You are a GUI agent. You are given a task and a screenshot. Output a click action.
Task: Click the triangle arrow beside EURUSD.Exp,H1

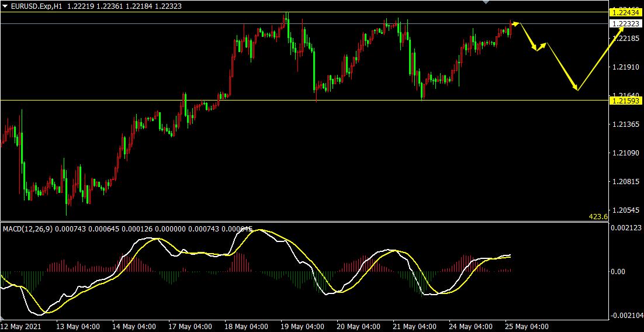pos(5,5)
